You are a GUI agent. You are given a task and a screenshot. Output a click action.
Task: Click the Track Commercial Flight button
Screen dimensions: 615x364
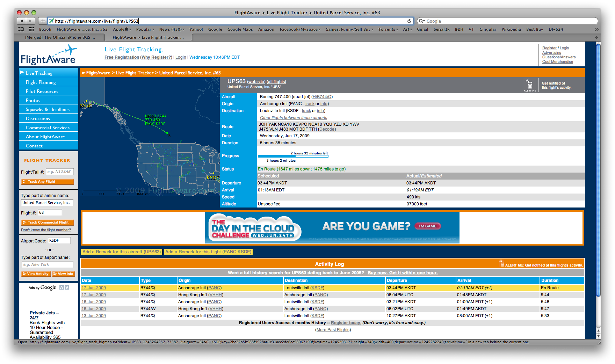(x=48, y=223)
